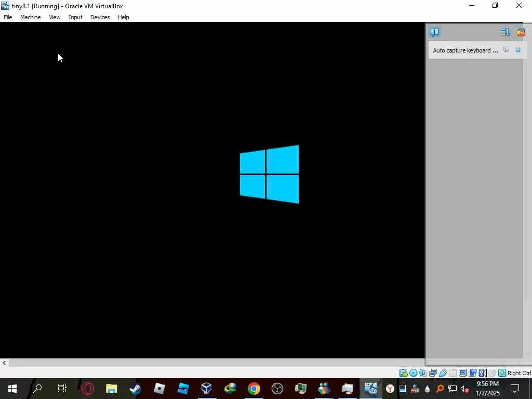The height and width of the screenshot is (399, 532).
Task: Click the green keyboard capture arrow indicator
Action: click(502, 373)
